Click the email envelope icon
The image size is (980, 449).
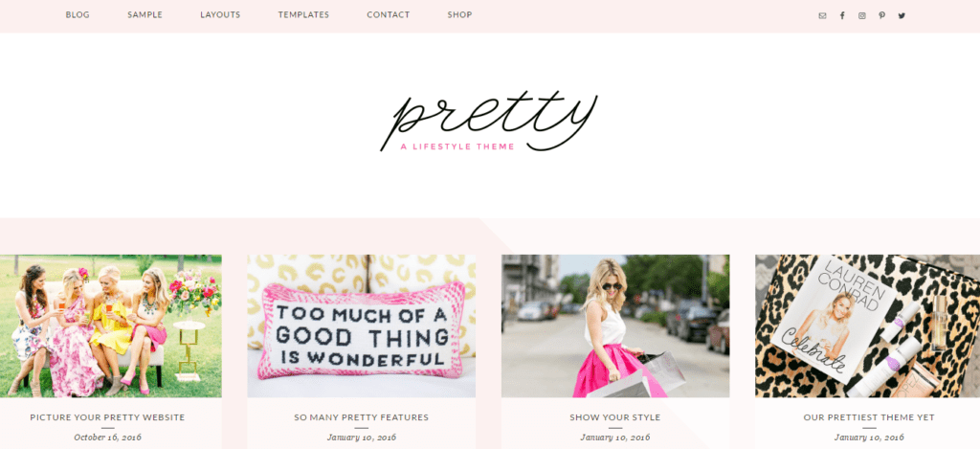click(x=822, y=15)
